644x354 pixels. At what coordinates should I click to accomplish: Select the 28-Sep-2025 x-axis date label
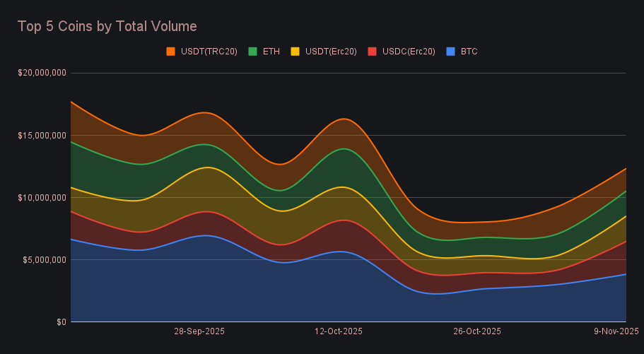coord(199,331)
